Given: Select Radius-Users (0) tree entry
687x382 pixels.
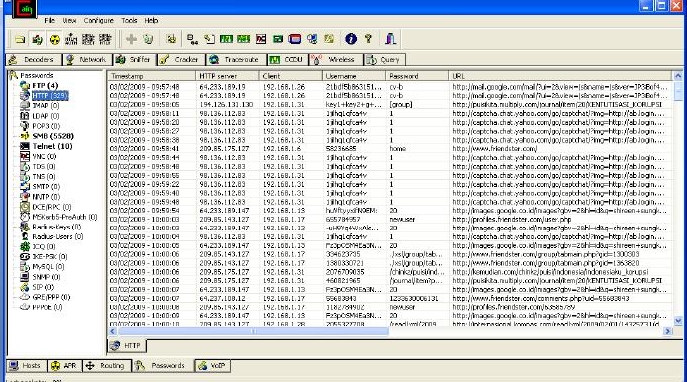Looking at the screenshot, I should pos(57,237).
